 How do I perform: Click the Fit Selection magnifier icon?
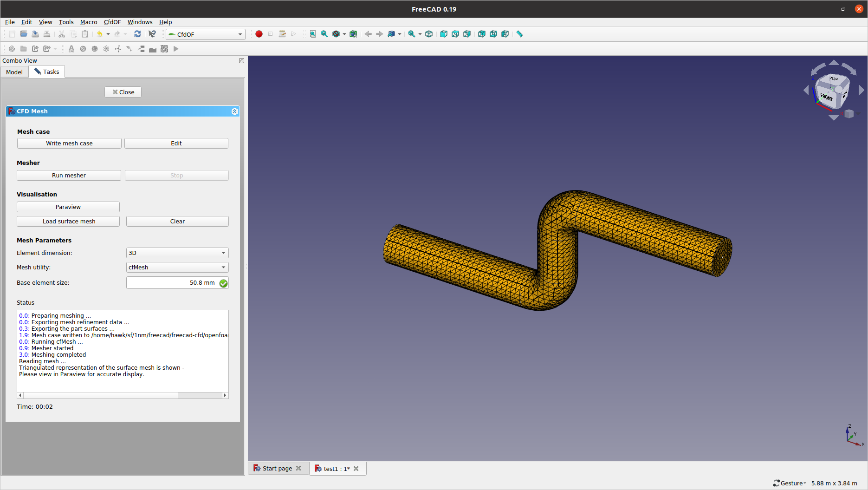[324, 34]
